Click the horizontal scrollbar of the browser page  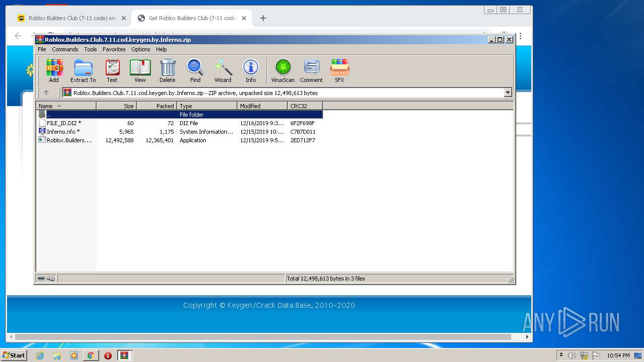[263, 337]
